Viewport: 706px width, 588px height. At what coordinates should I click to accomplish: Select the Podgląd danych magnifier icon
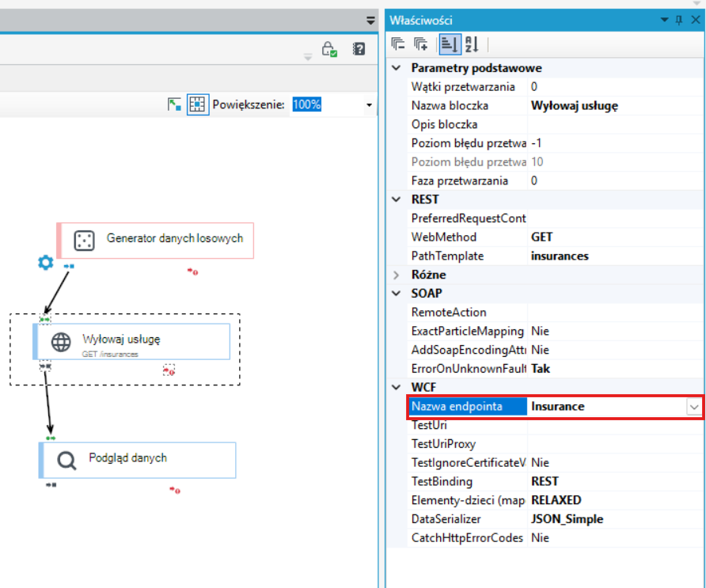coord(66,461)
